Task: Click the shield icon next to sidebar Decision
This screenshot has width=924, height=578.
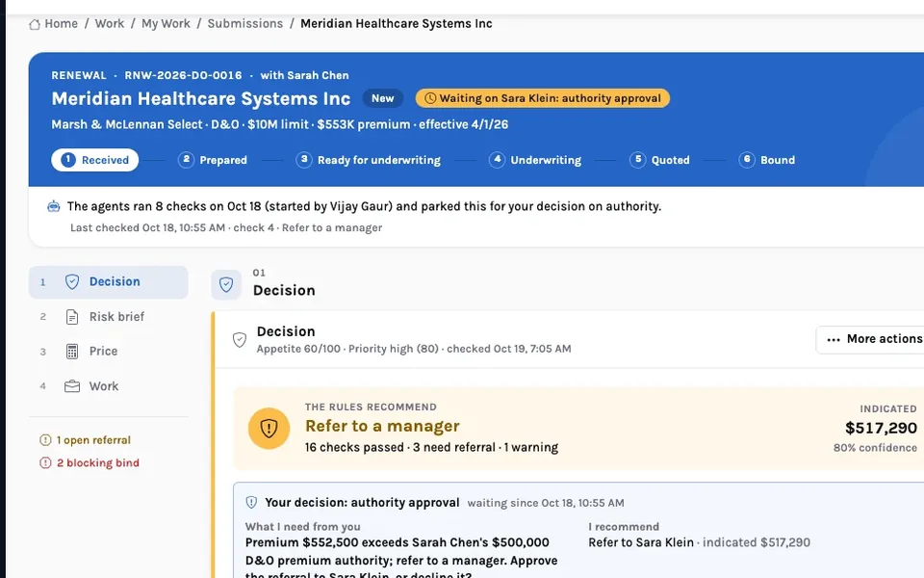Action: pos(72,282)
